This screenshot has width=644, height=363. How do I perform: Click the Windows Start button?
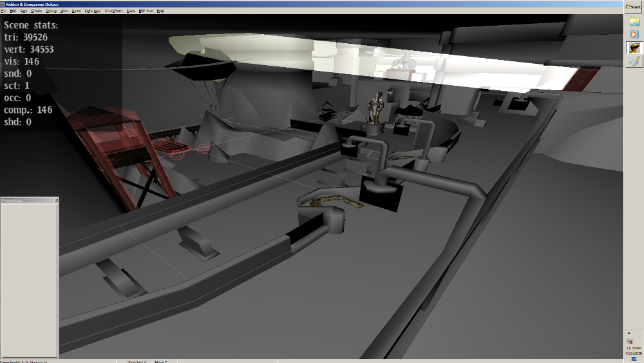pos(634,7)
